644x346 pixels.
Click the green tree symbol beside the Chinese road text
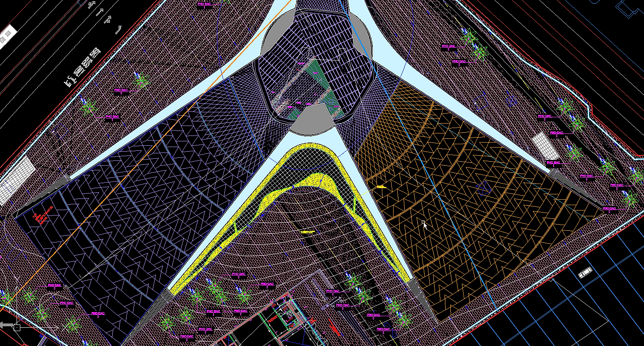coord(141,80)
